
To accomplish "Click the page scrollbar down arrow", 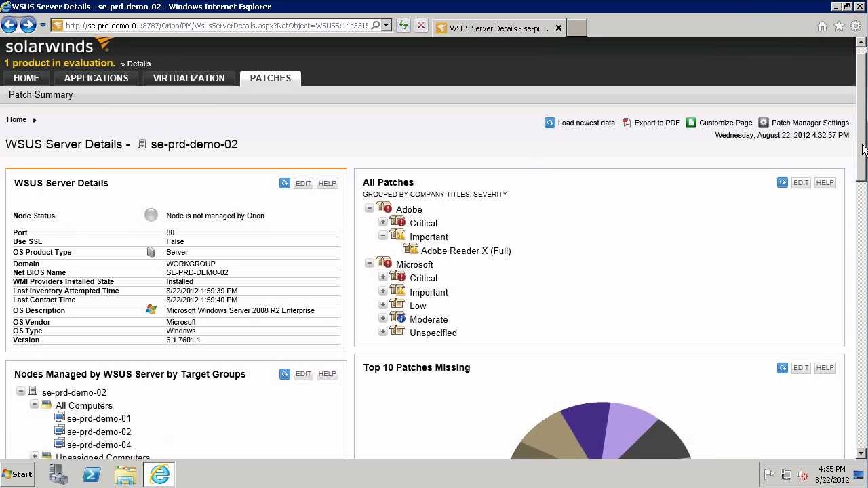I will click(x=861, y=453).
